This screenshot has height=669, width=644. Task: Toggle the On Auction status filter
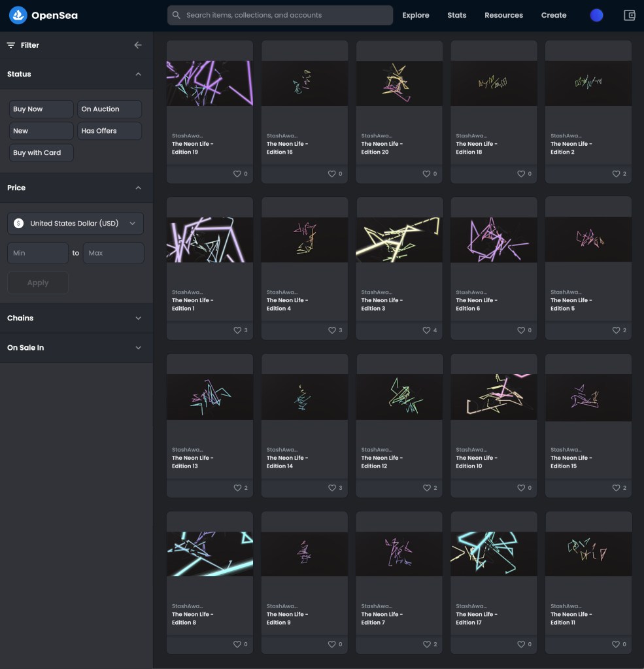pyautogui.click(x=109, y=109)
